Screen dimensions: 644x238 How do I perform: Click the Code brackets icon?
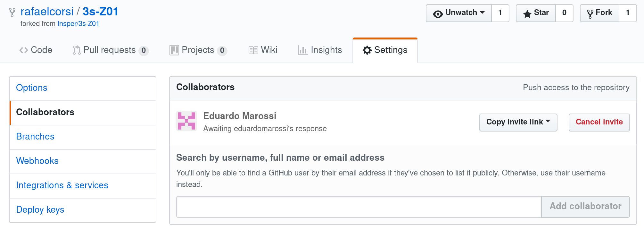pos(24,50)
